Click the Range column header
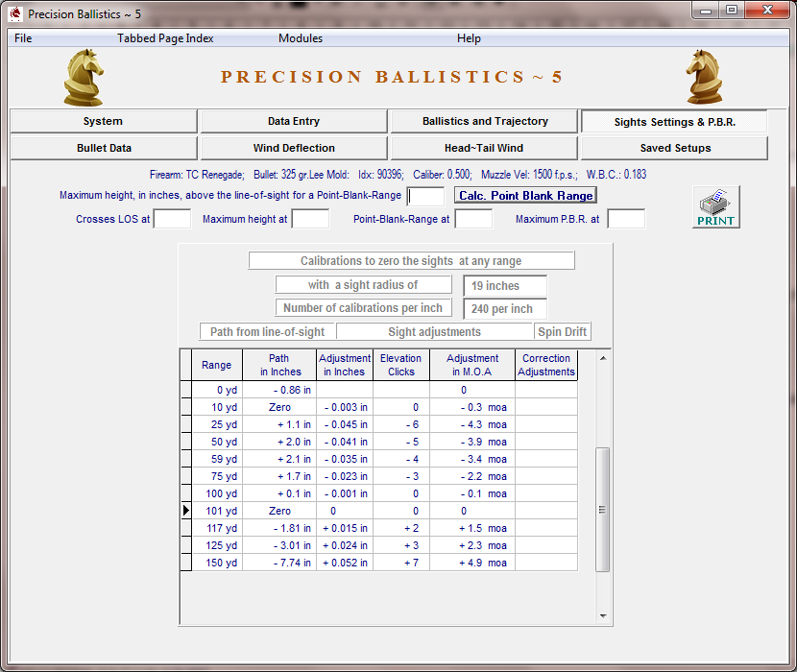Screen dimensions: 797x672 point(216,365)
